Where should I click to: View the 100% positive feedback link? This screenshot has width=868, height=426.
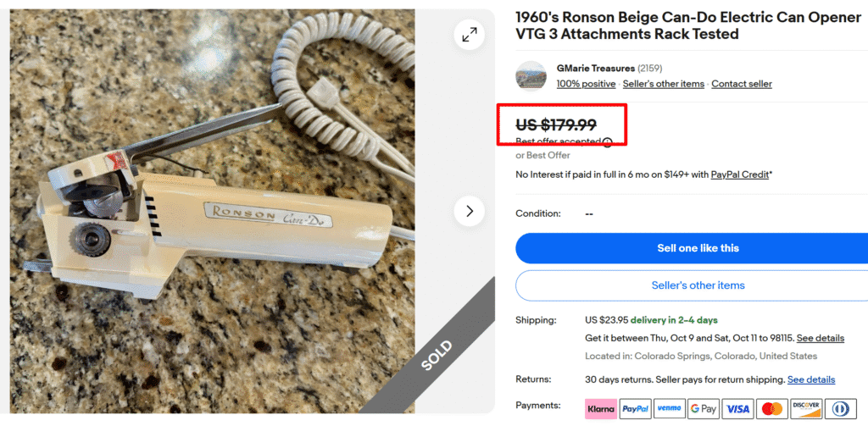click(x=586, y=84)
